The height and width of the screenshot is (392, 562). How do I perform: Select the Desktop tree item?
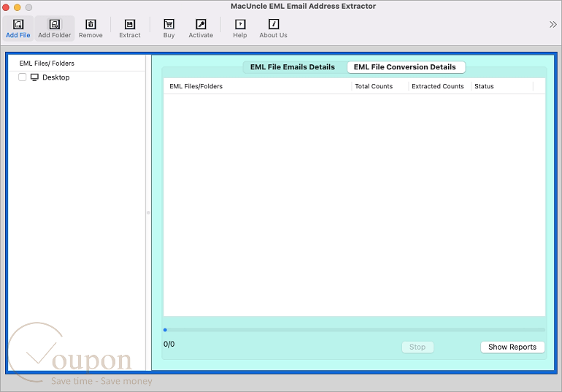click(x=56, y=77)
